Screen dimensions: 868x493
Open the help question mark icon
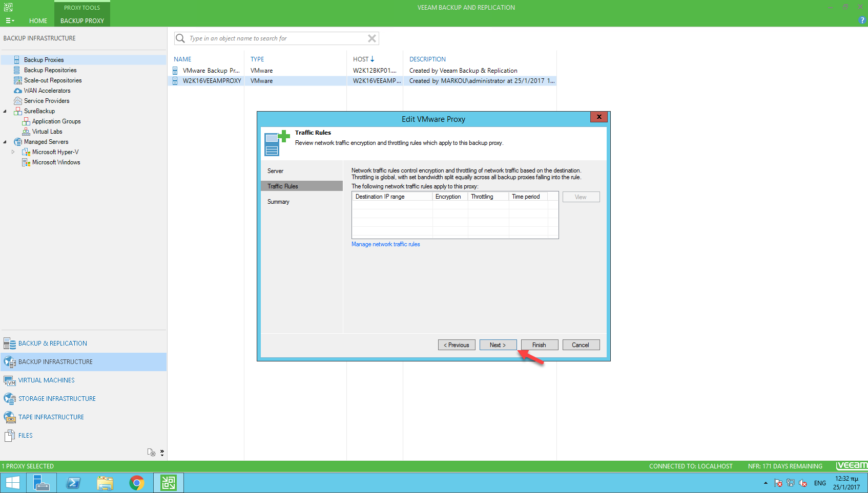tap(862, 20)
